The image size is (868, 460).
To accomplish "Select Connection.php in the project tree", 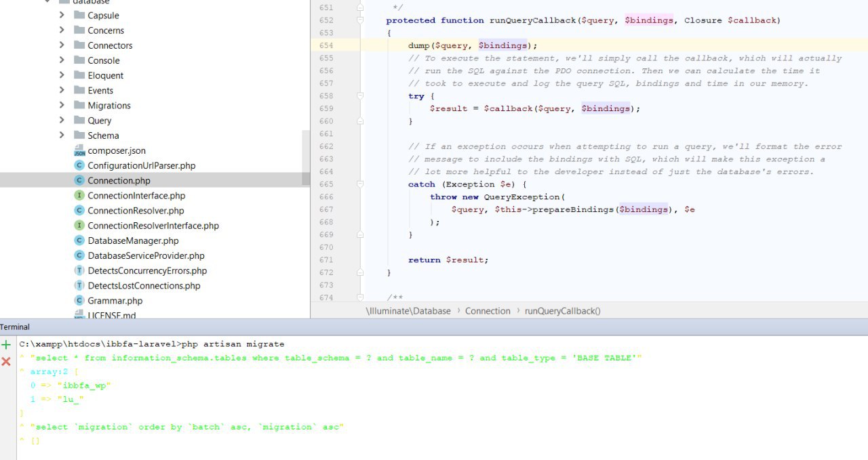I will tap(119, 180).
